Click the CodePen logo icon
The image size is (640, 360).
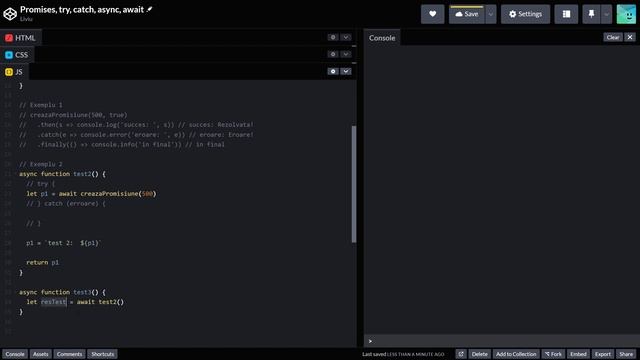(x=10, y=14)
